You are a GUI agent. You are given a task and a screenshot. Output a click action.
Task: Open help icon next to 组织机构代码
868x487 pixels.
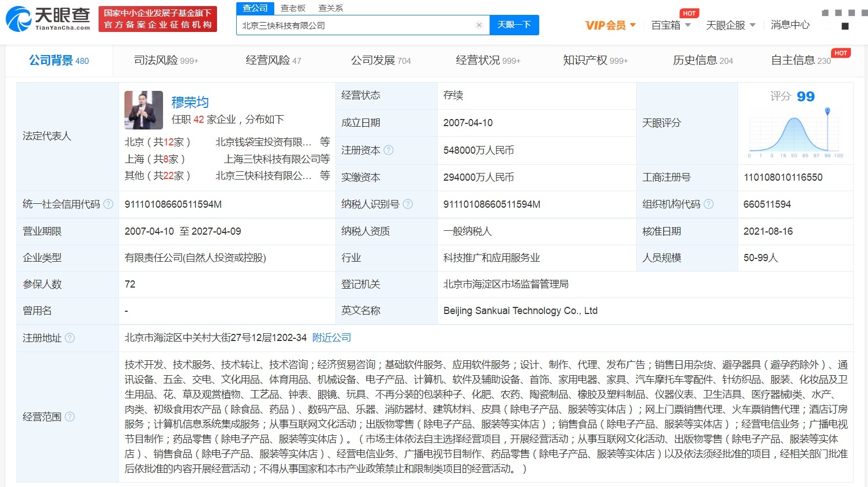(709, 204)
